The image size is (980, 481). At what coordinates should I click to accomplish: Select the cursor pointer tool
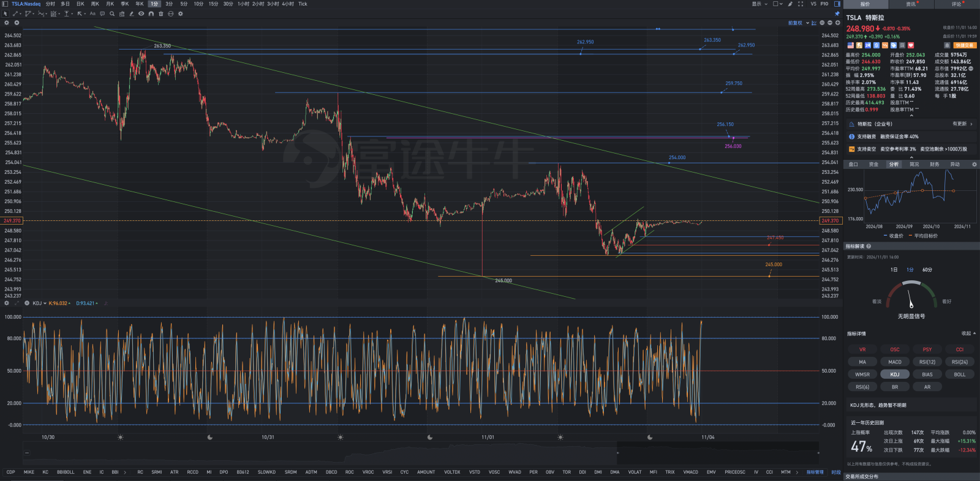pyautogui.click(x=6, y=13)
